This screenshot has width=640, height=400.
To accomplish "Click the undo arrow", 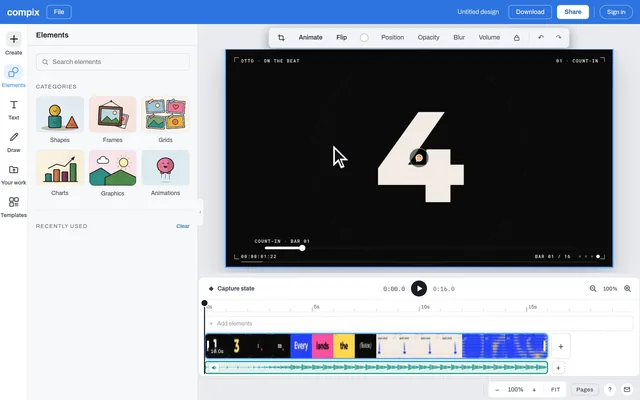I will pyautogui.click(x=541, y=37).
